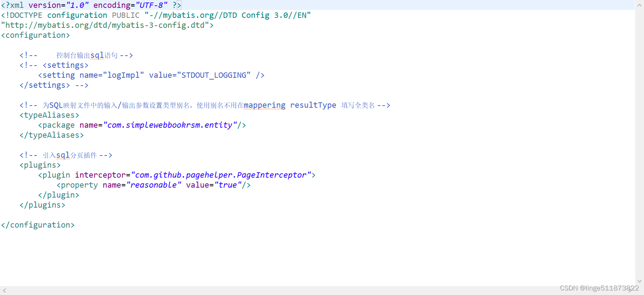Click the vertical scrollbar up arrow
This screenshot has height=295, width=644.
[x=639, y=5]
